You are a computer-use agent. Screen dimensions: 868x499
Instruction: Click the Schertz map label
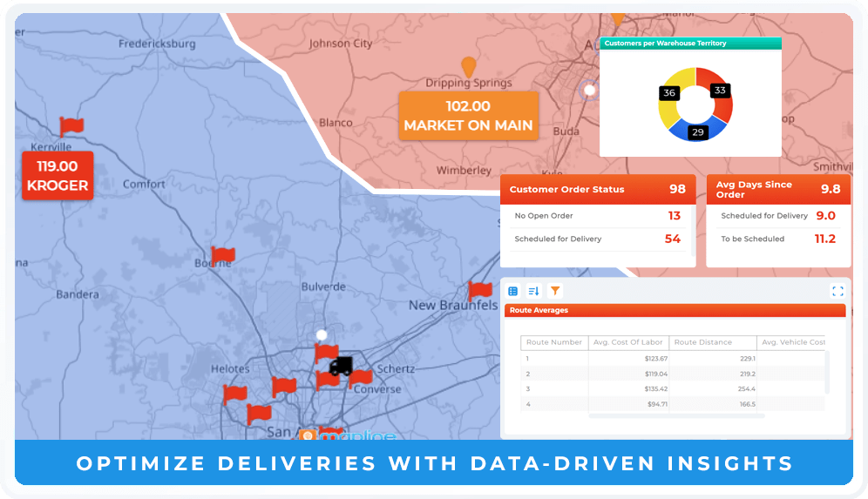click(396, 369)
